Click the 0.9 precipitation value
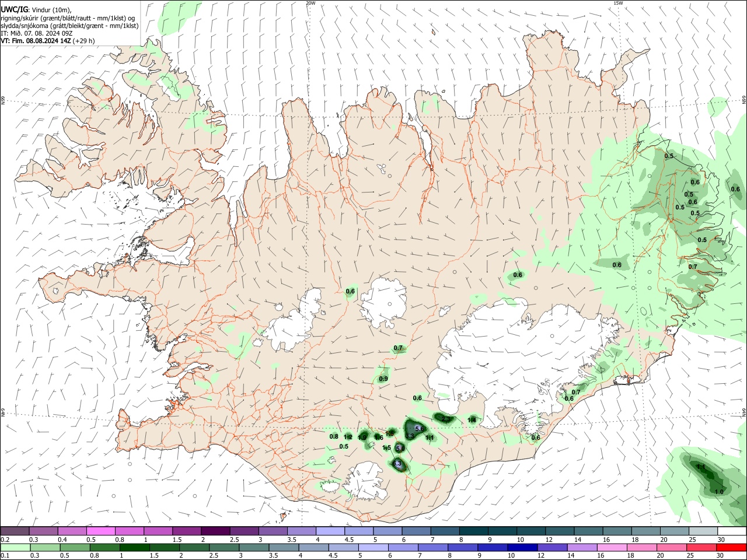The height and width of the screenshot is (560, 747). (x=383, y=379)
